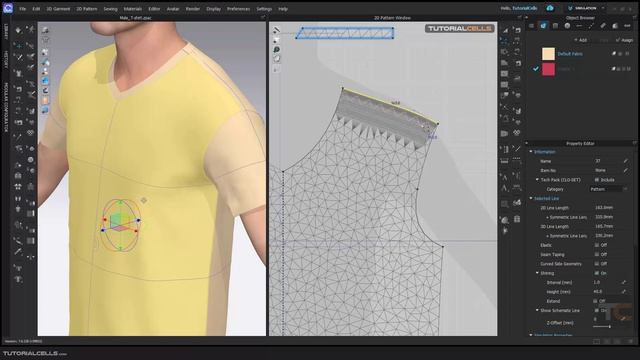Click the pen-shaped icon atop 2D Pattern Window toolbar
Viewport: 640px width, 360px height.
[x=276, y=30]
